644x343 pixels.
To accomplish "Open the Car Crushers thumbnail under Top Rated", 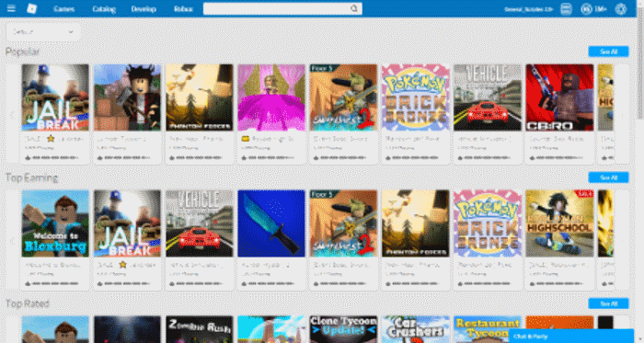I will click(x=416, y=329).
